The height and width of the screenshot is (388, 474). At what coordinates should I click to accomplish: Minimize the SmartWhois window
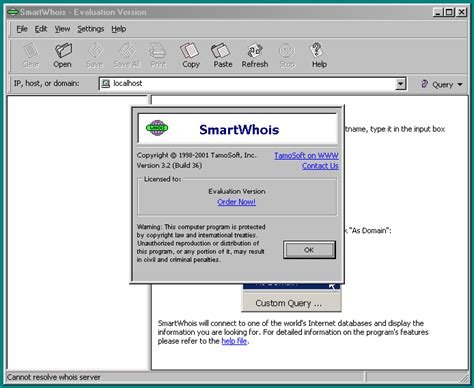click(438, 12)
